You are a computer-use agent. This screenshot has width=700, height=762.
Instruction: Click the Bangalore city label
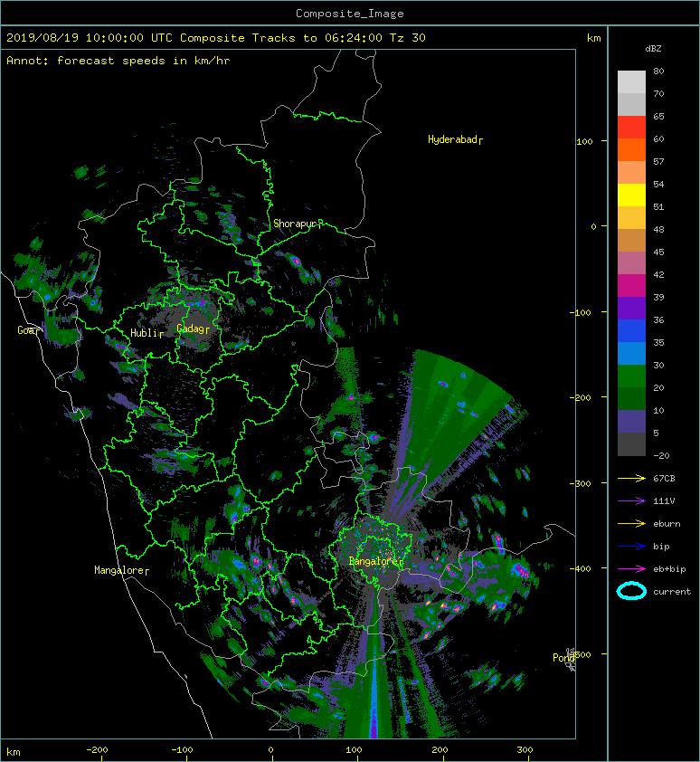click(x=376, y=561)
